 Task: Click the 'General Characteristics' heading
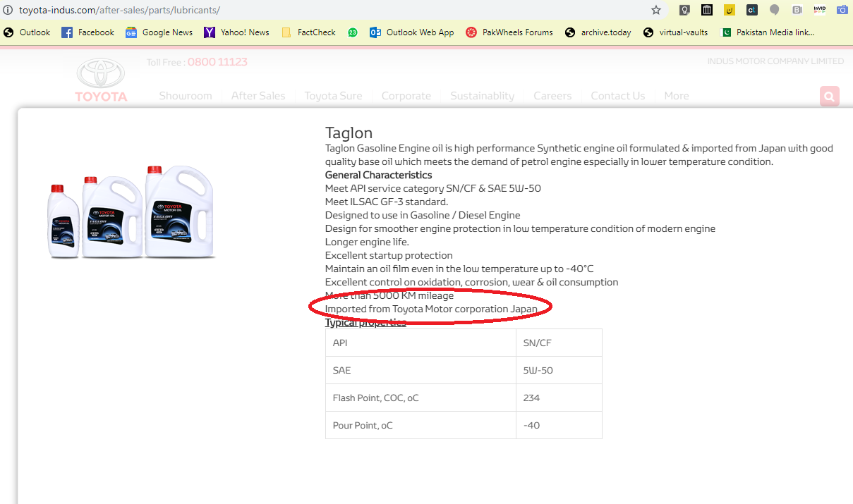378,175
